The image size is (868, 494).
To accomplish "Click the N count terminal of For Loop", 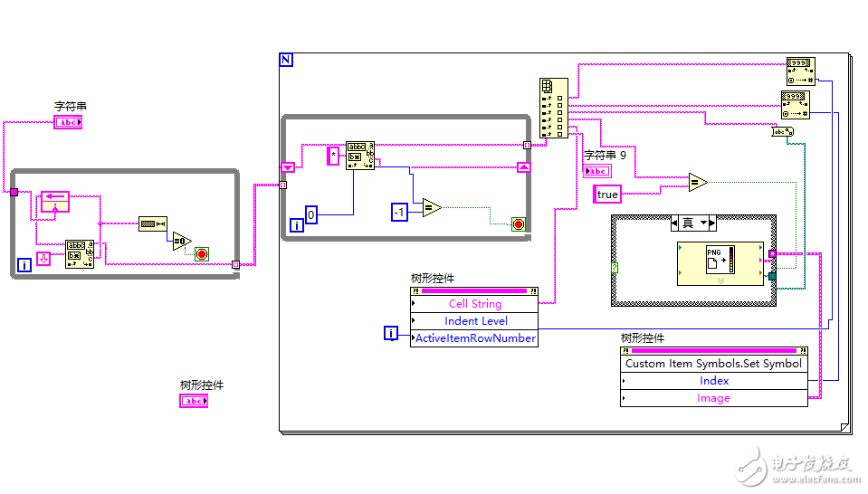I will tap(286, 60).
